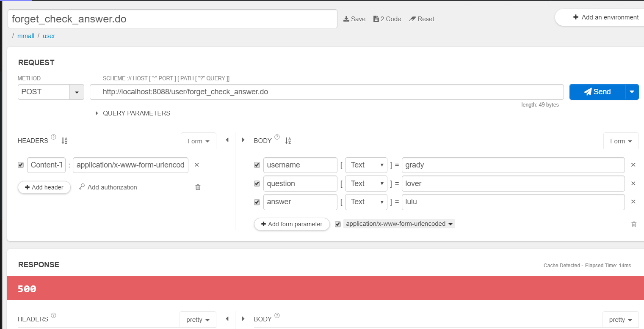The height and width of the screenshot is (329, 644).
Task: Open request body Form dropdown
Action: pos(621,141)
